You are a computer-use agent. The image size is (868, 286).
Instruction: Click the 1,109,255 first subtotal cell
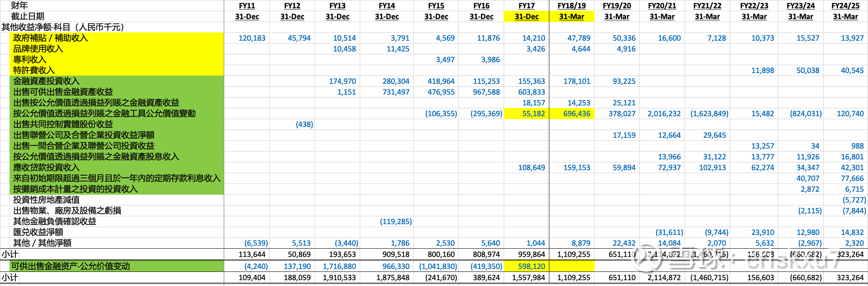pyautogui.click(x=574, y=254)
